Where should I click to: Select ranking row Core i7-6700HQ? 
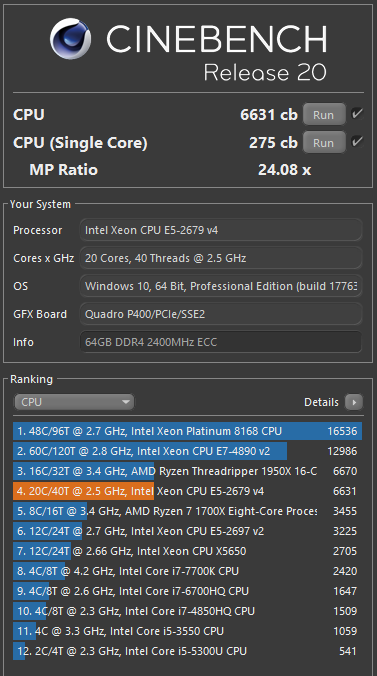coord(187,591)
